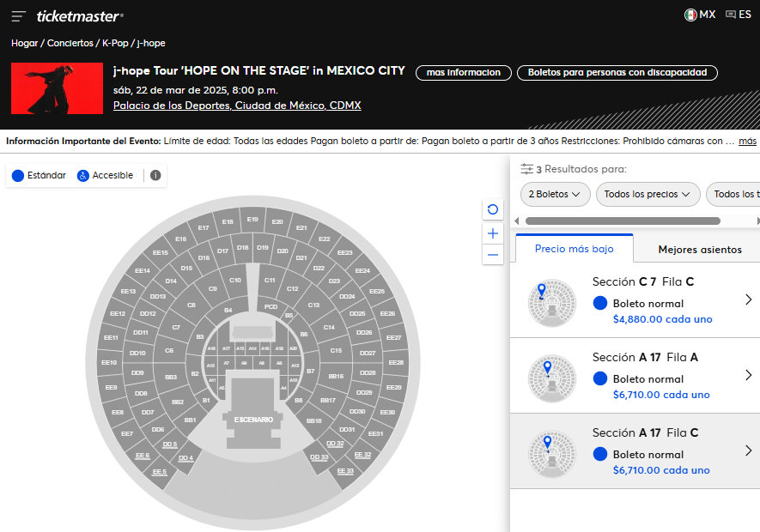Go to Hogar breadcrumb

click(x=24, y=43)
